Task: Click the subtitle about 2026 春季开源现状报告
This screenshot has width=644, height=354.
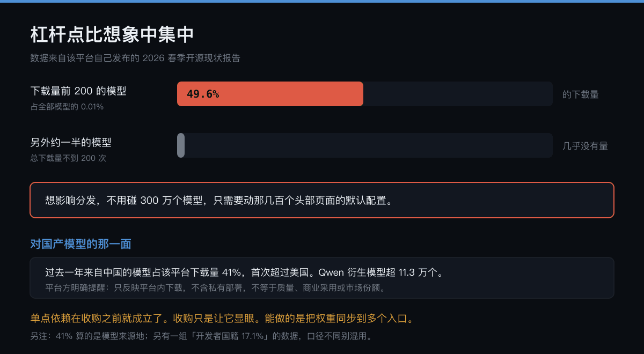Action: (x=135, y=58)
